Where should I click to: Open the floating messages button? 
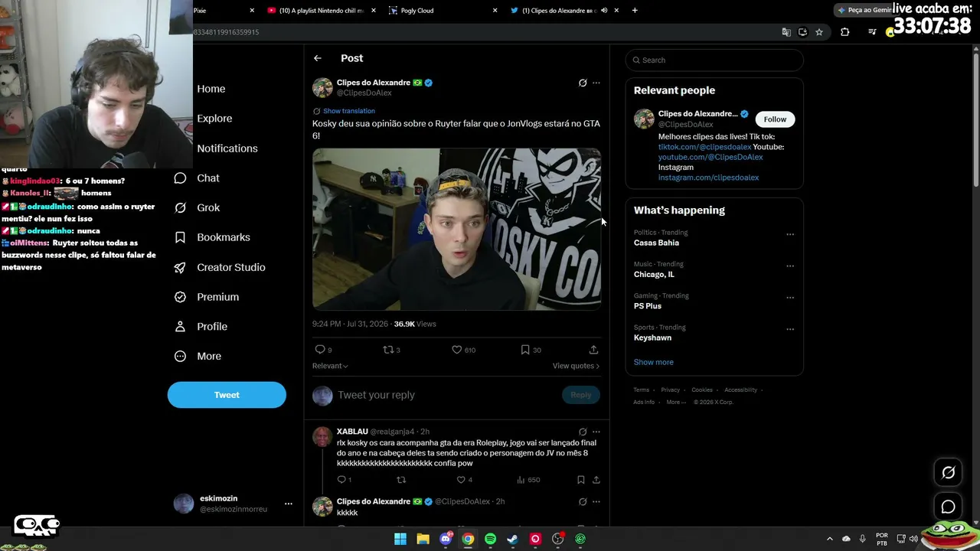[948, 507]
